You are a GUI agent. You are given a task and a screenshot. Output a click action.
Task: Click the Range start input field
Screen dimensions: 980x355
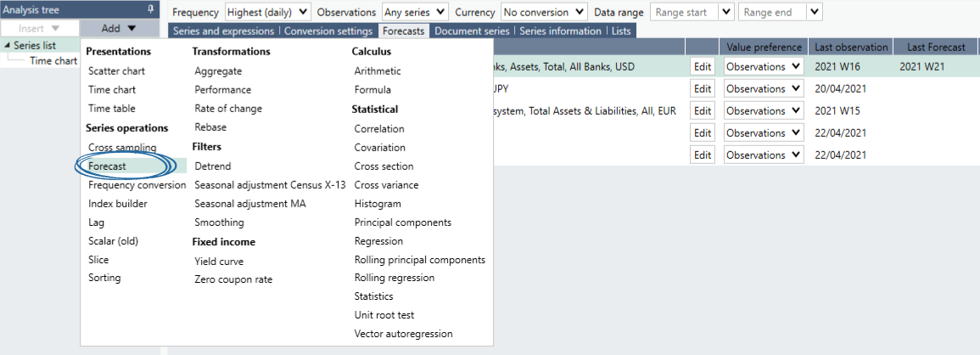pos(684,13)
